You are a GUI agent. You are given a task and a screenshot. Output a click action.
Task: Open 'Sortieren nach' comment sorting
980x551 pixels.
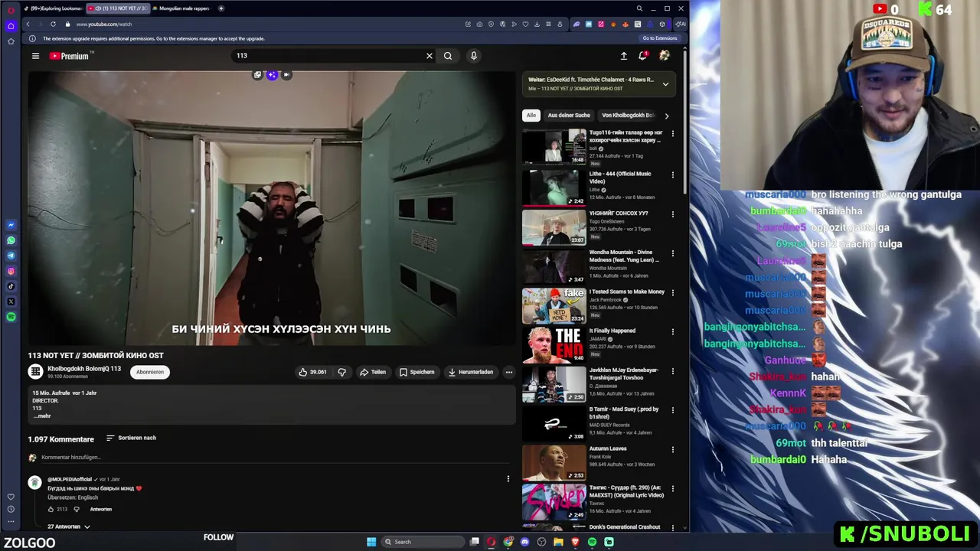point(131,438)
